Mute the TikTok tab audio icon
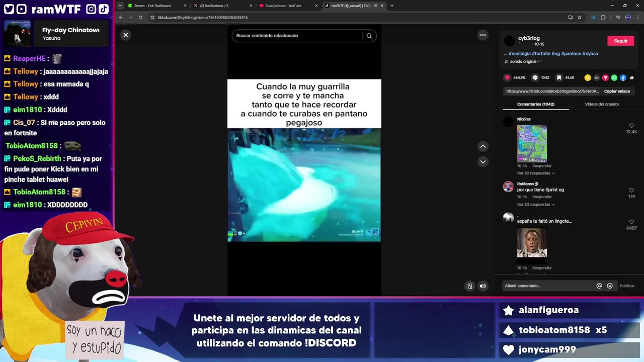Screen dimensions: 644x362 375,6
